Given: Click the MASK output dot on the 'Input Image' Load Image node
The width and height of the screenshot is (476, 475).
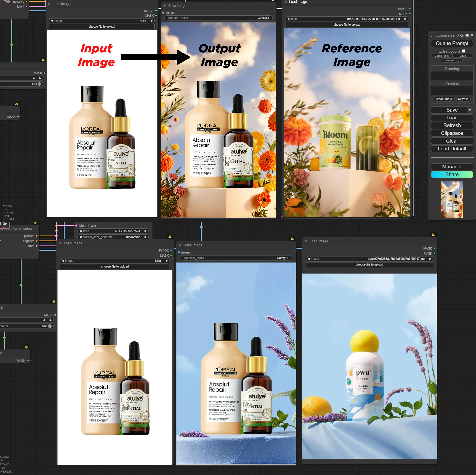Looking at the screenshot, I should pos(156,16).
